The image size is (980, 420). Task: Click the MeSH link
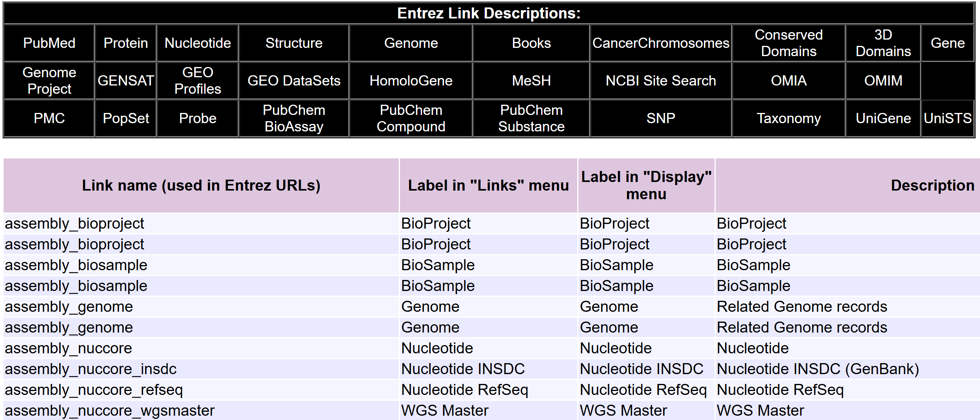click(531, 81)
